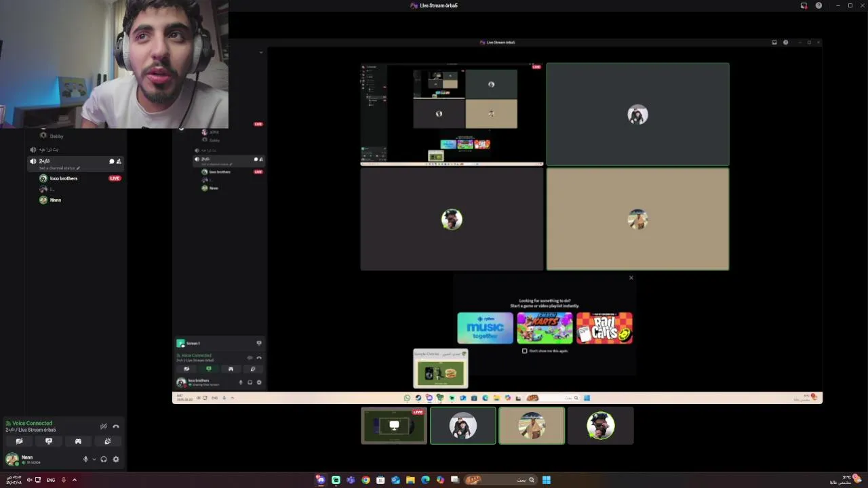The image size is (868, 488).
Task: Open the inbox icon in Discord title bar
Action: click(x=804, y=5)
